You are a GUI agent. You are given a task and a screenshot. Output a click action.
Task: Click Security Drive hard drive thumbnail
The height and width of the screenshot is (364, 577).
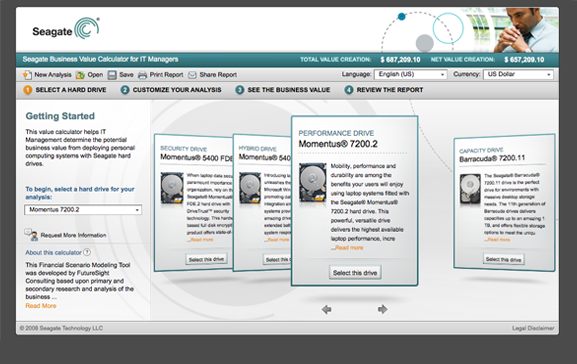tap(172, 188)
